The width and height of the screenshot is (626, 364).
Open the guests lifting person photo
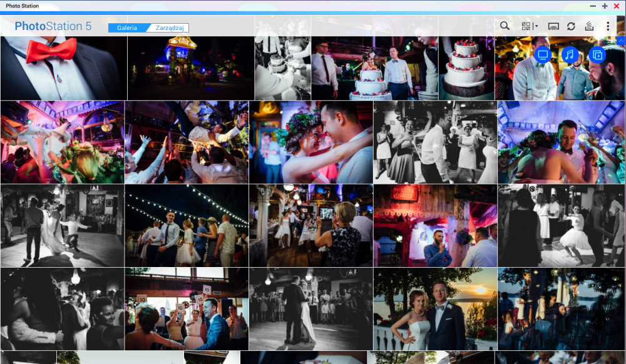(187, 142)
